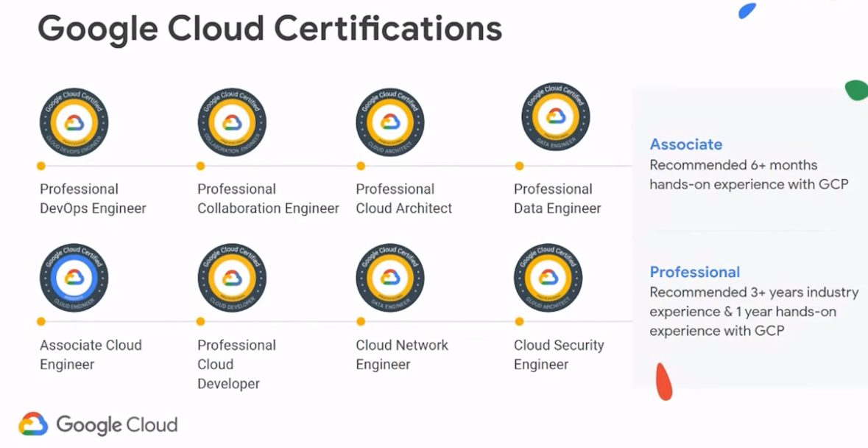This screenshot has height=448, width=868.
Task: Click the orange marker above Cloud Security Engineer
Action: pyautogui.click(x=519, y=321)
